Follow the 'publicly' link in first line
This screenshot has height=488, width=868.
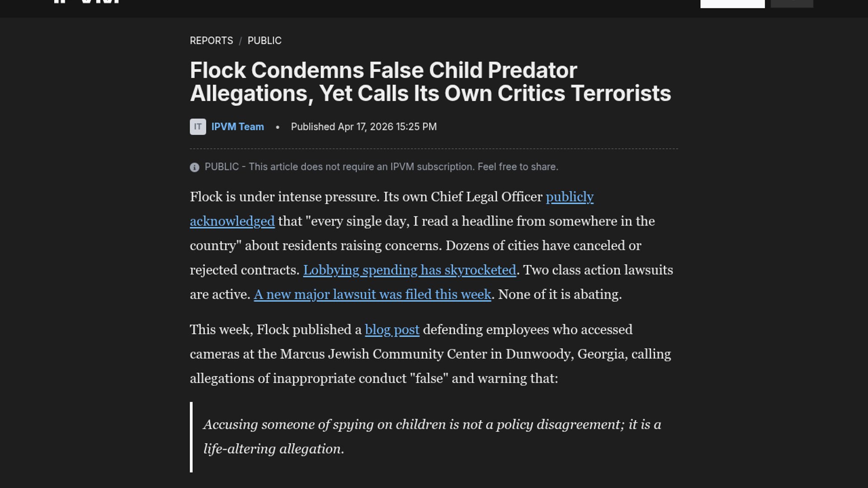tap(569, 197)
